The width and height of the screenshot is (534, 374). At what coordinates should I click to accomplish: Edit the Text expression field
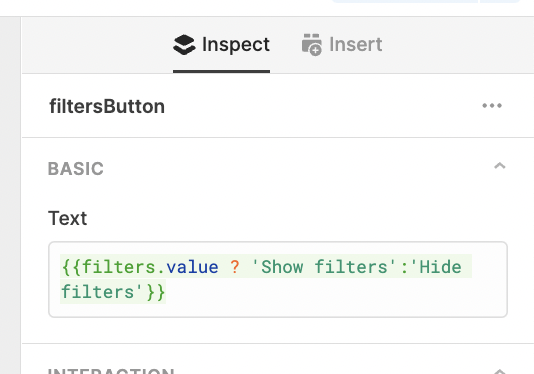278,279
